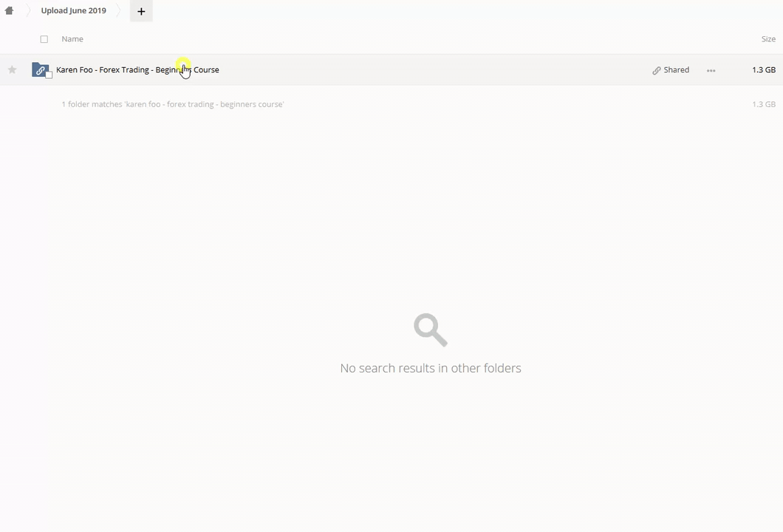Screen dimensions: 783x532
Task: Favorite the Karen Foo folder with star
Action: pos(13,70)
